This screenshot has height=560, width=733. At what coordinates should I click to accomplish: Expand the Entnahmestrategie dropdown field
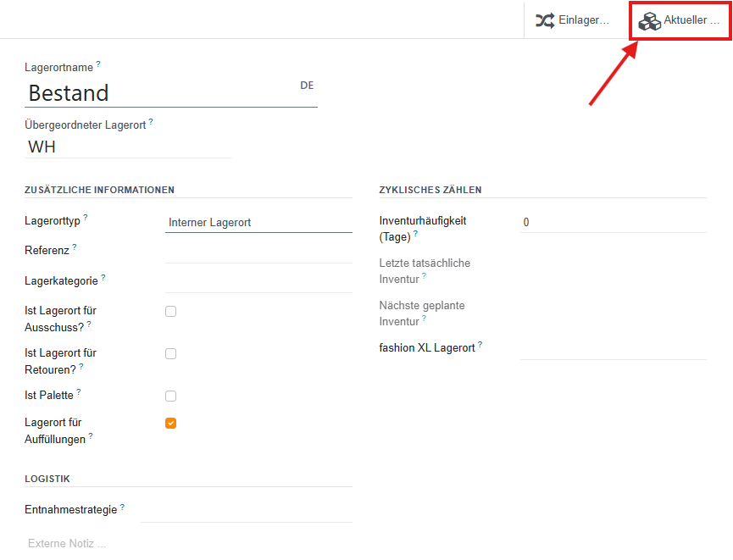coord(246,511)
